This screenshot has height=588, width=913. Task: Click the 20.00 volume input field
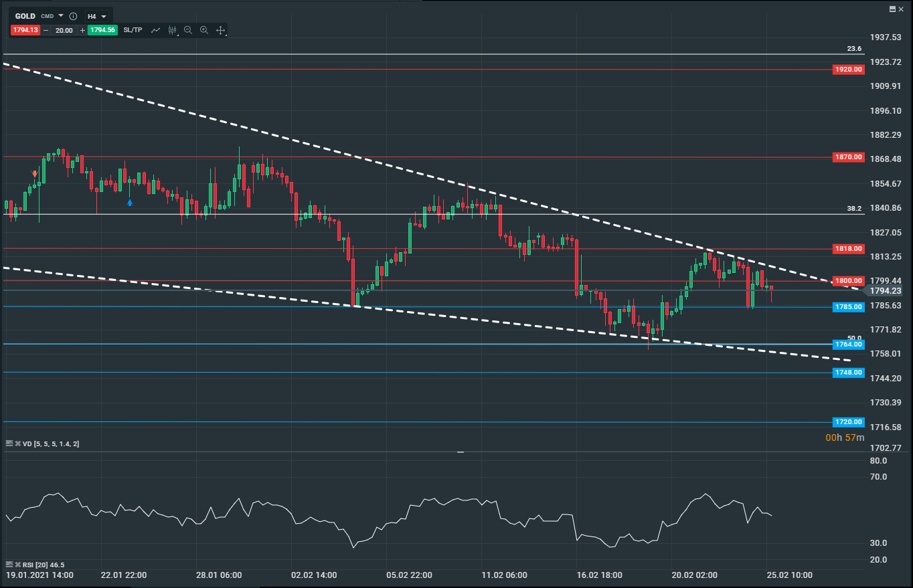tap(64, 30)
